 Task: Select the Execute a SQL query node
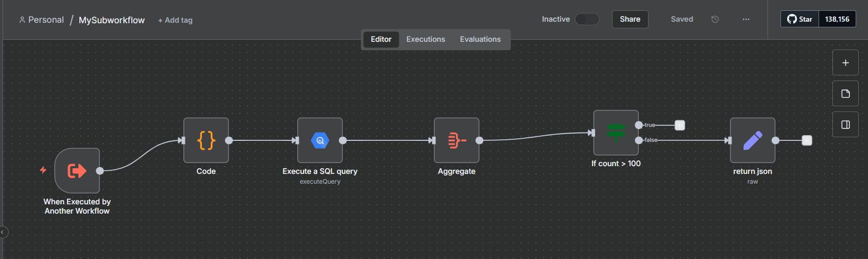coord(320,140)
